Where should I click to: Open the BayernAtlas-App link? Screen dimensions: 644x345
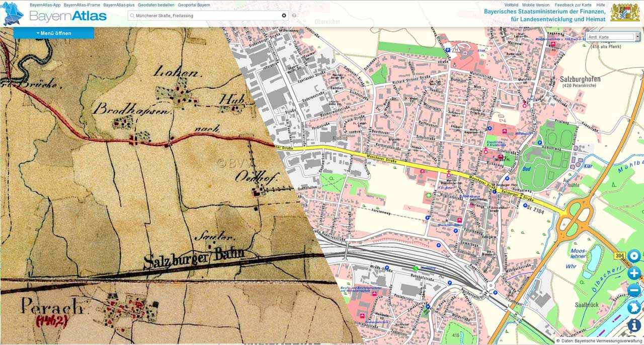[45, 5]
